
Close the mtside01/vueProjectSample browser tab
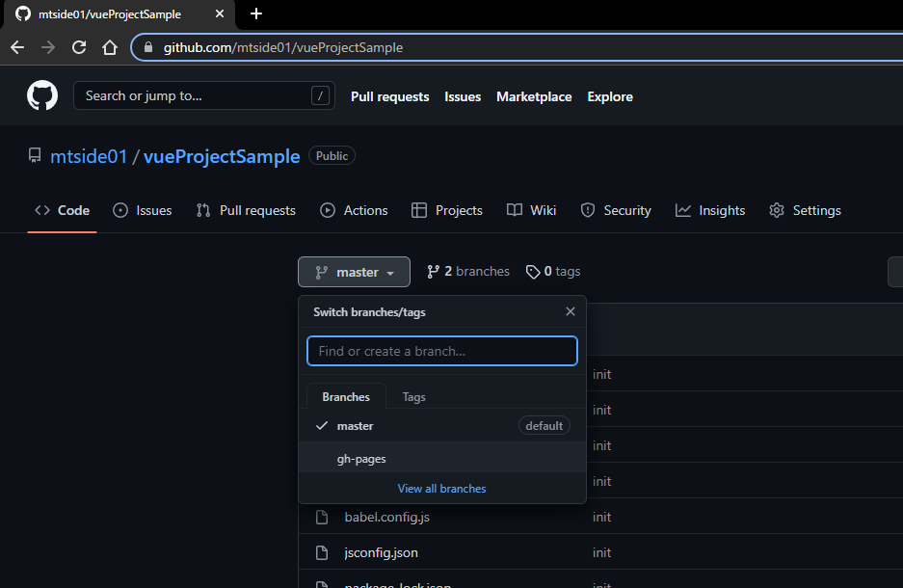point(220,13)
